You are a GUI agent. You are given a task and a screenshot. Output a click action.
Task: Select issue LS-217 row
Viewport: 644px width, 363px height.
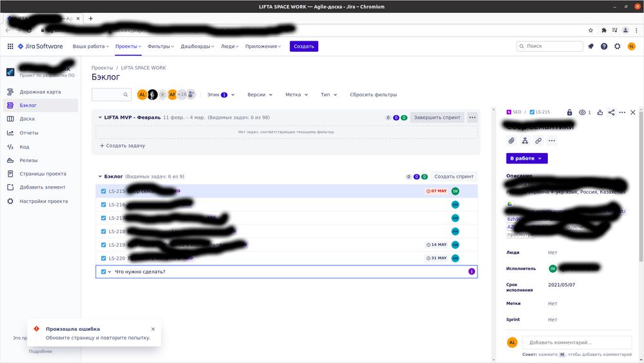coord(287,218)
